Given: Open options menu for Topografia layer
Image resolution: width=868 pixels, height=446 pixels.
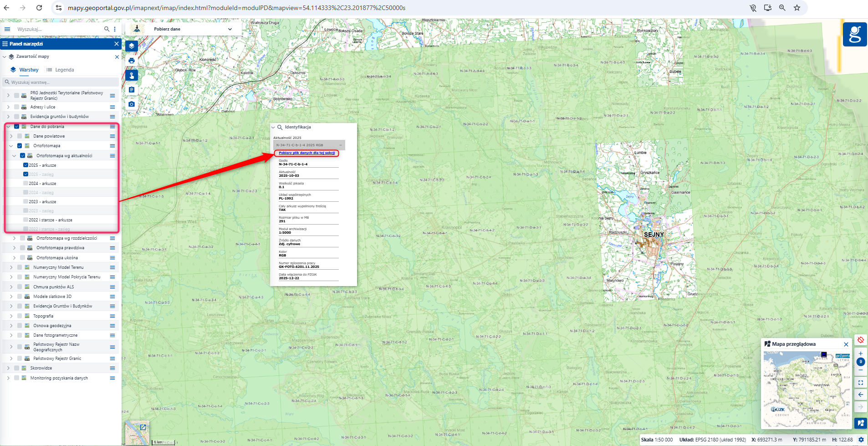Looking at the screenshot, I should [112, 316].
